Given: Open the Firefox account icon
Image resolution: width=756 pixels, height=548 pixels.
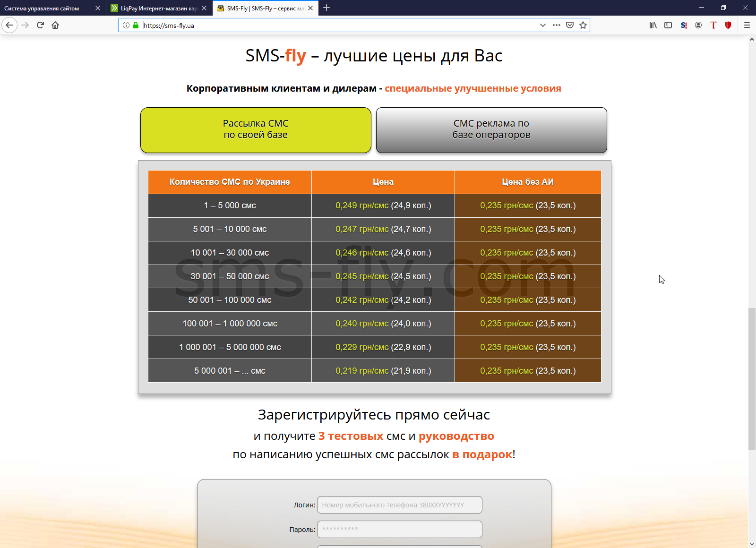Looking at the screenshot, I should 698,25.
